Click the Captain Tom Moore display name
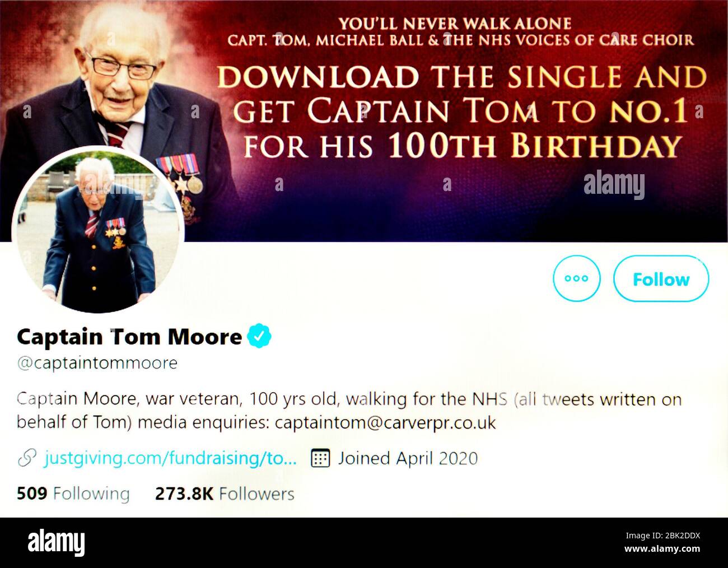This screenshot has height=568, width=728. pyautogui.click(x=129, y=337)
